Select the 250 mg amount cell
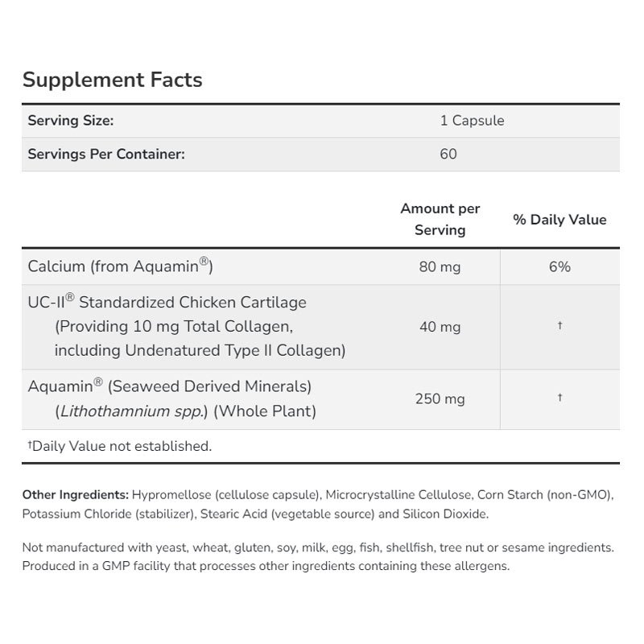 point(440,398)
